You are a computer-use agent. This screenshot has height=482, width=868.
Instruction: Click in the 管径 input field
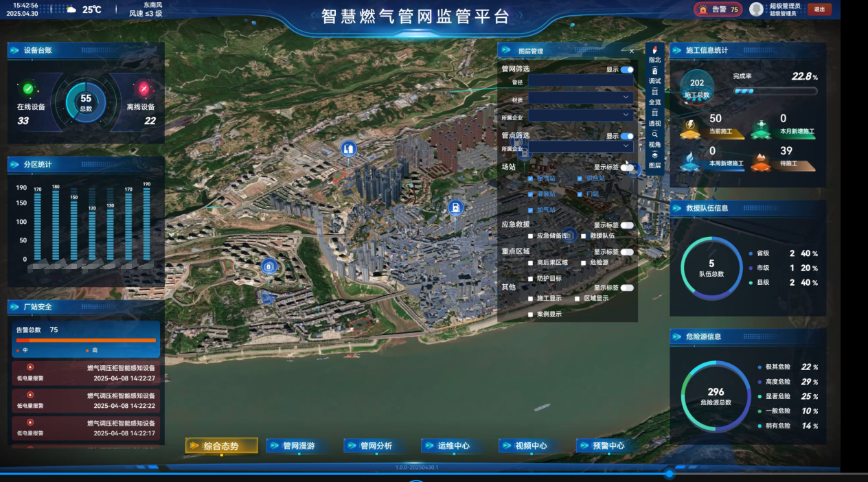pos(581,81)
